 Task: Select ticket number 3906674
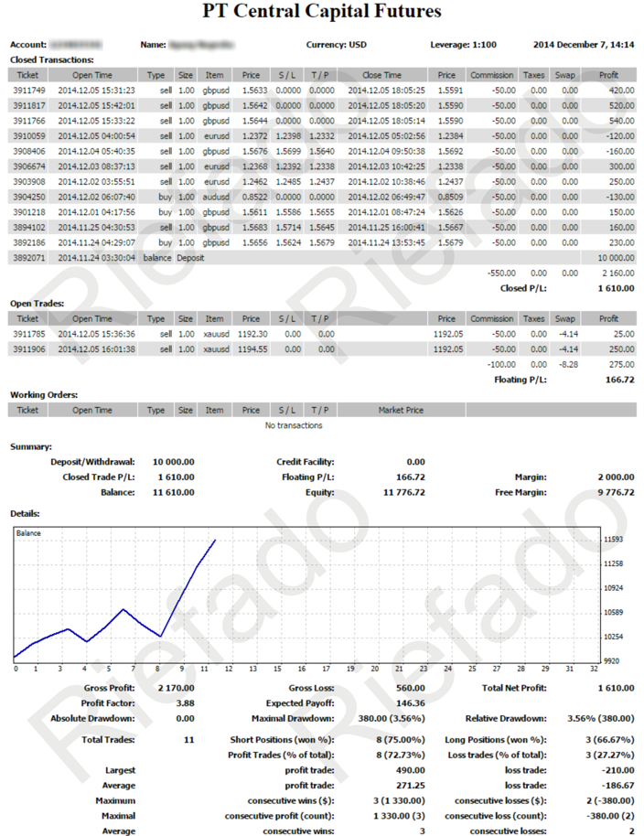(x=28, y=166)
